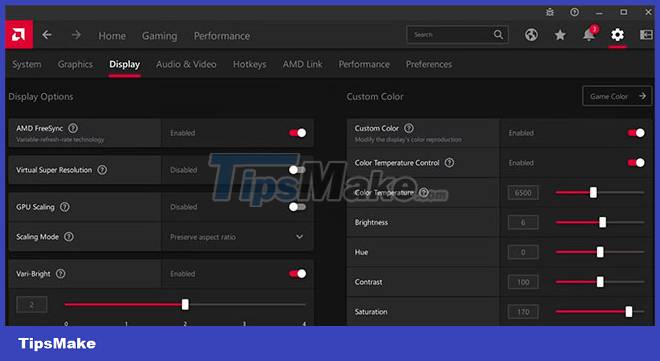Click the Saturation value field 170

coord(523,312)
